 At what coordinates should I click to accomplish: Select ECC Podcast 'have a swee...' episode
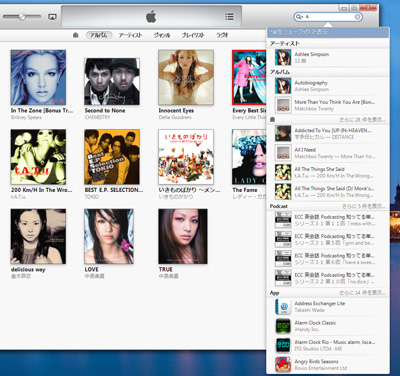click(x=328, y=259)
